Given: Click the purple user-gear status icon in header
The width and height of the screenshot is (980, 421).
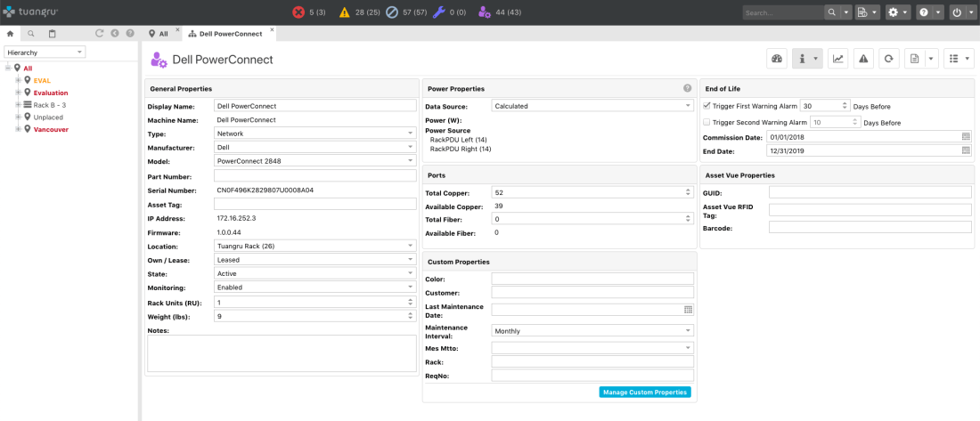Looking at the screenshot, I should pyautogui.click(x=485, y=12).
